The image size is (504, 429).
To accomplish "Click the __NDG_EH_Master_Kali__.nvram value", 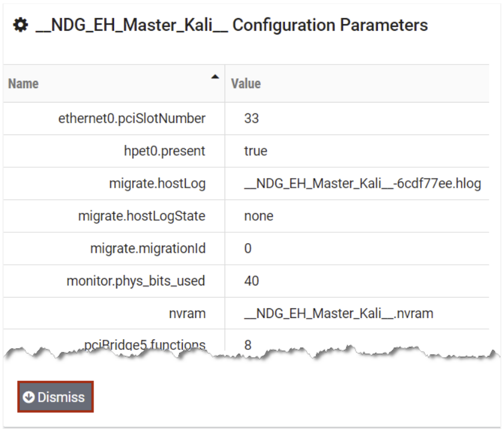I will (339, 314).
